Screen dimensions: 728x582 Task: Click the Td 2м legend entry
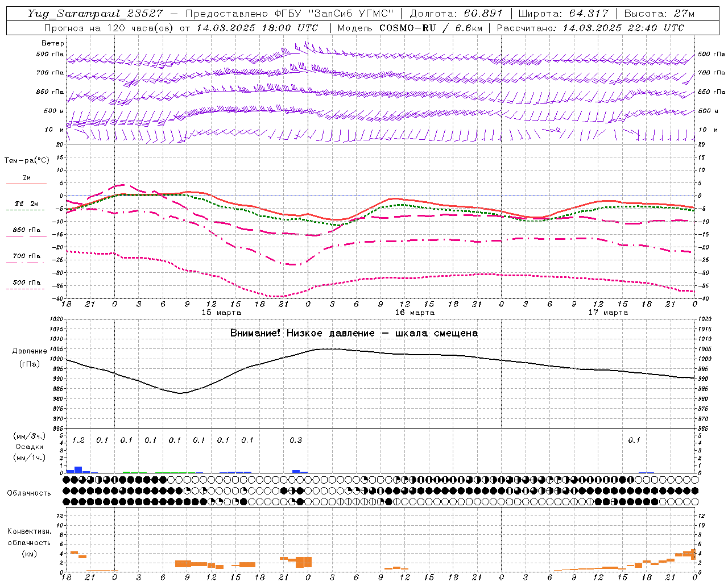pos(27,203)
